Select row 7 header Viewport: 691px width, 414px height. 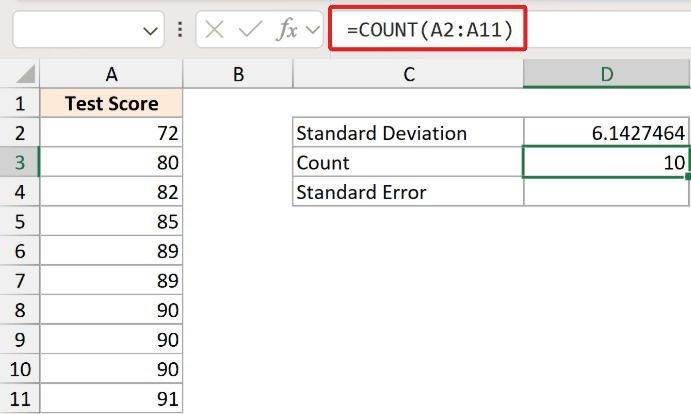tap(19, 280)
